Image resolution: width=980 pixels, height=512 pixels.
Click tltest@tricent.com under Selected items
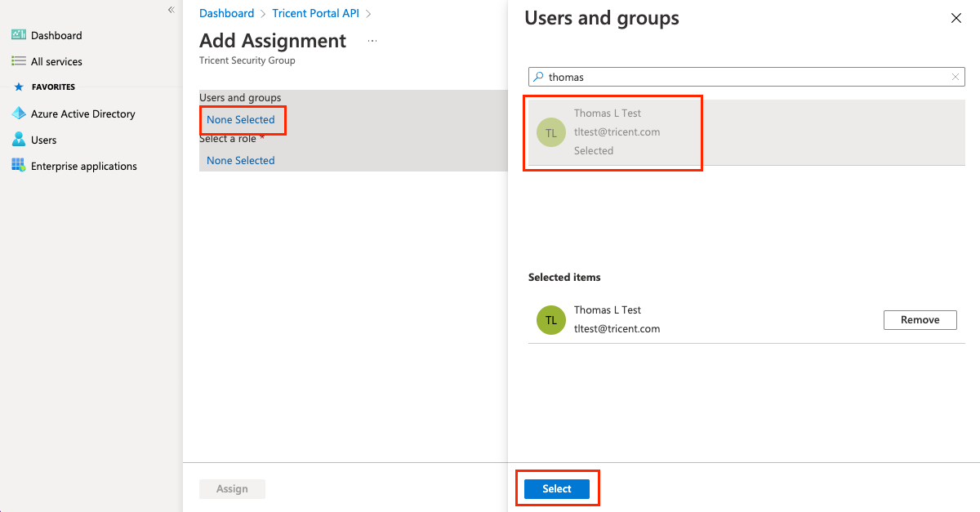(617, 329)
